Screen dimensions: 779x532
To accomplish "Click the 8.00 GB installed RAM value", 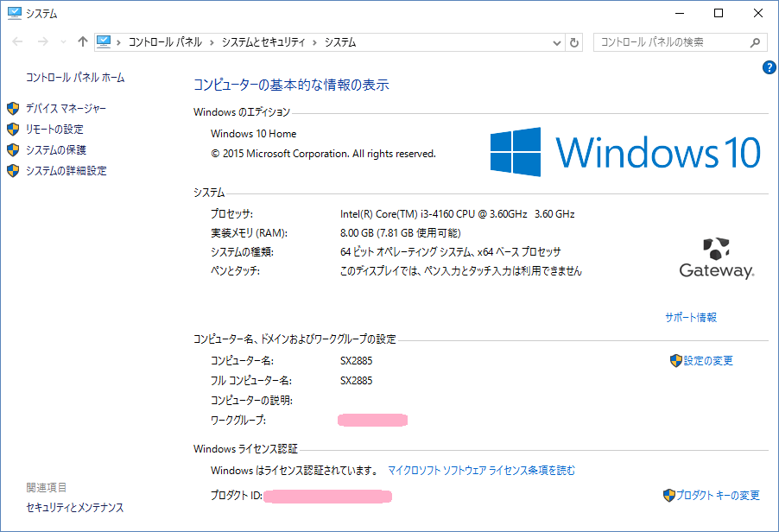I will point(401,233).
